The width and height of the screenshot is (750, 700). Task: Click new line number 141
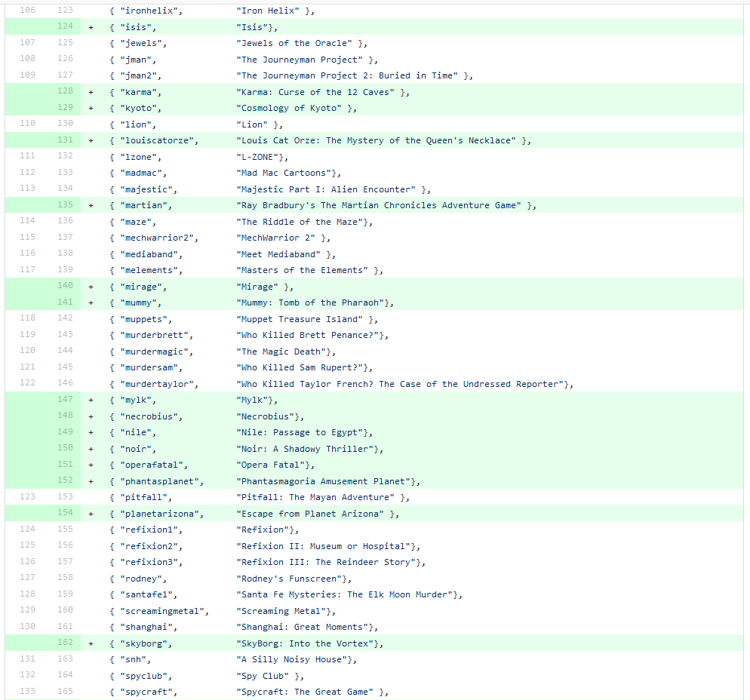point(65,302)
